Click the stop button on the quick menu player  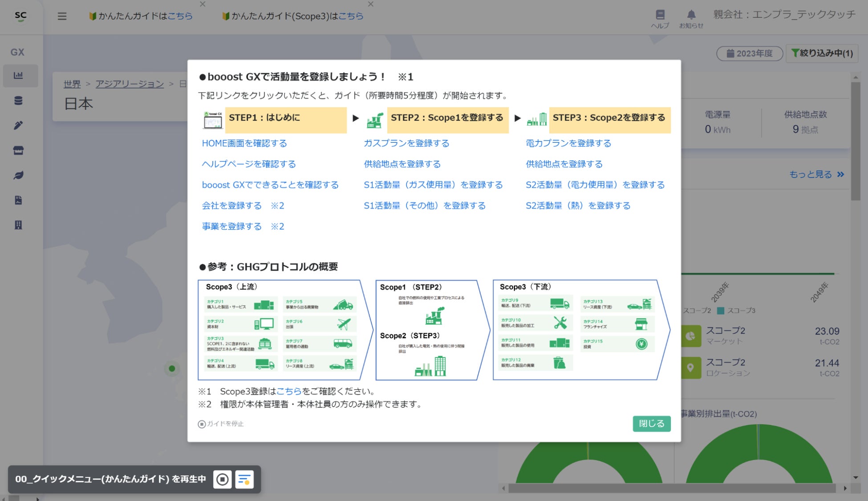pos(222,479)
